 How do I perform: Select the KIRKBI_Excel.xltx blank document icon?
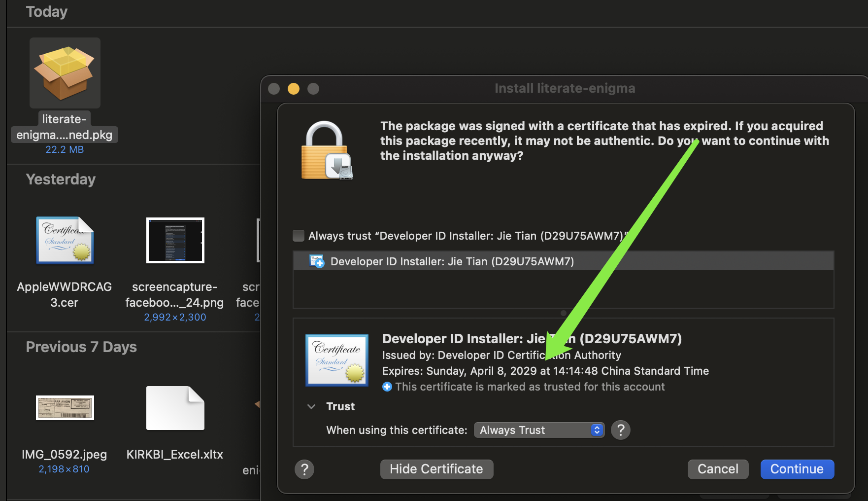click(x=175, y=408)
